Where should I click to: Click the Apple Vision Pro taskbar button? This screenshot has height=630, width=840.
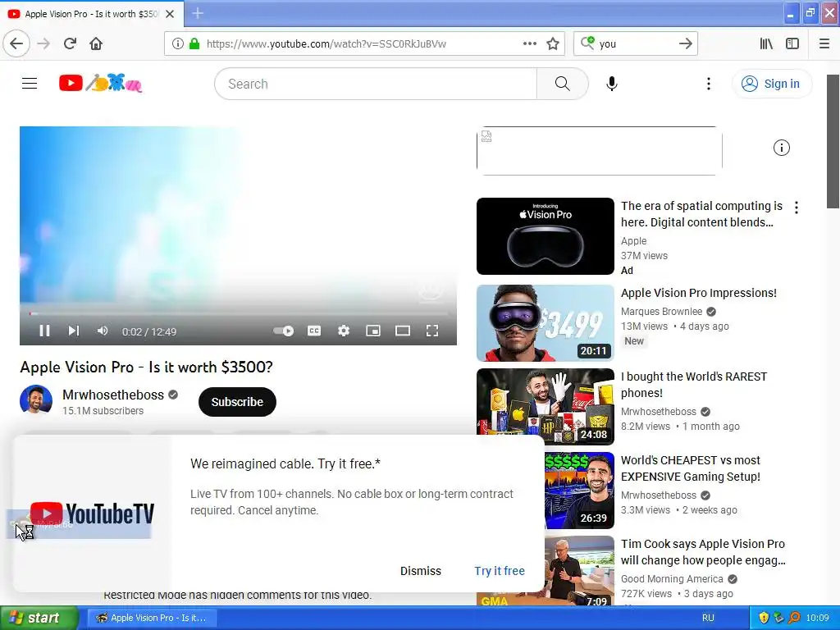(152, 619)
